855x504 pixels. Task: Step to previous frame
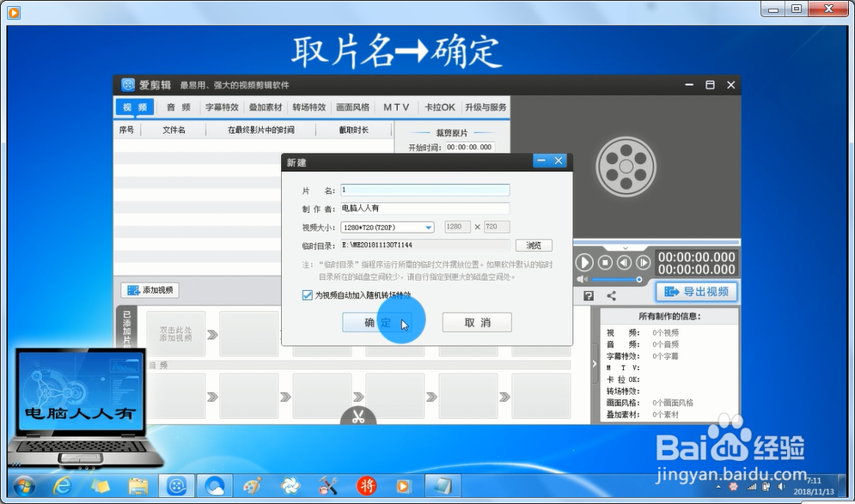[x=625, y=263]
